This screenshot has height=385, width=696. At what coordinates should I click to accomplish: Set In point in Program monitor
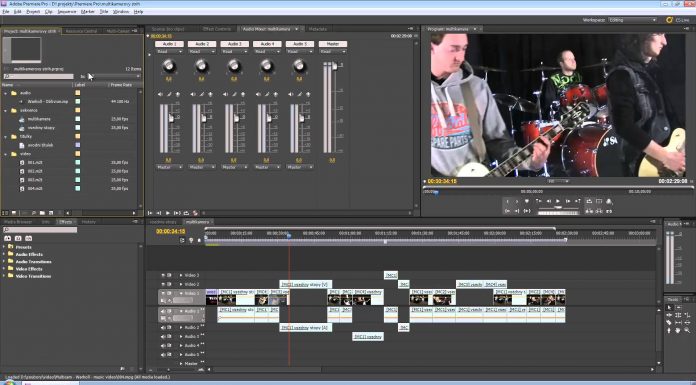point(507,201)
